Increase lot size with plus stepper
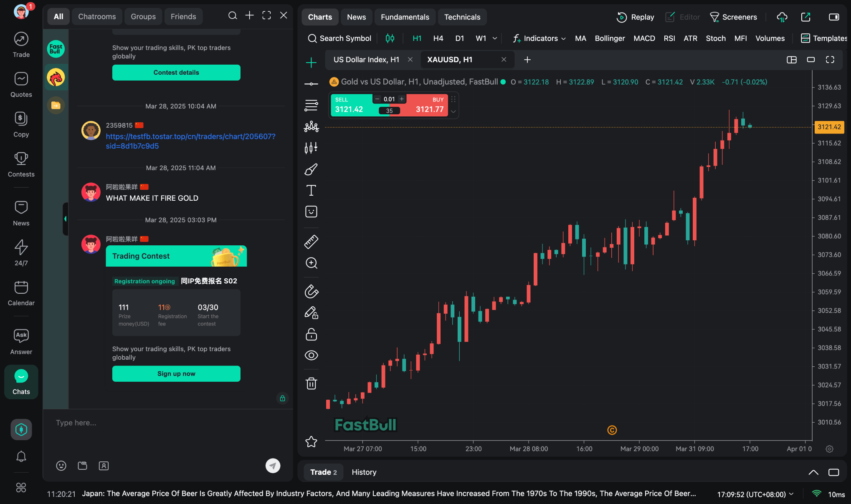Viewport: 851px width, 504px height. tap(401, 99)
